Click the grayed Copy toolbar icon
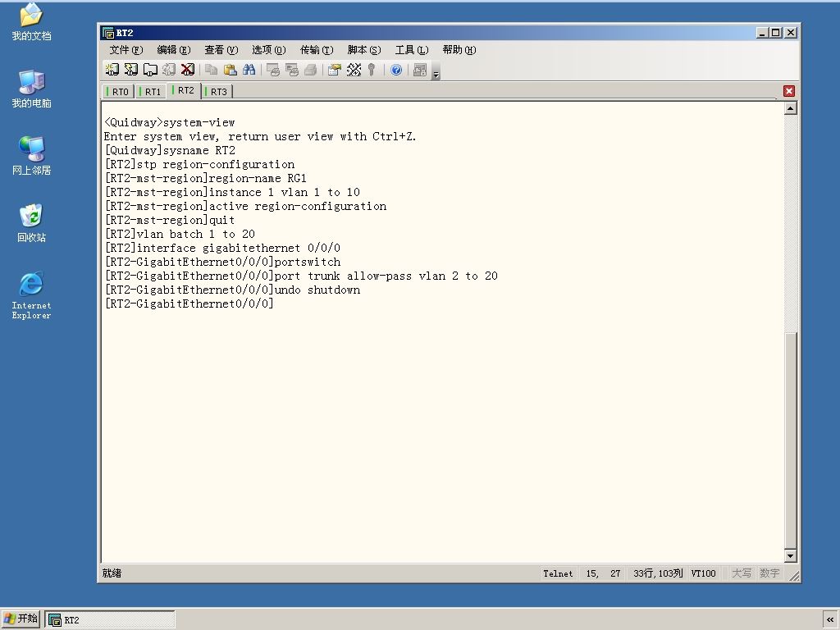 coord(212,70)
